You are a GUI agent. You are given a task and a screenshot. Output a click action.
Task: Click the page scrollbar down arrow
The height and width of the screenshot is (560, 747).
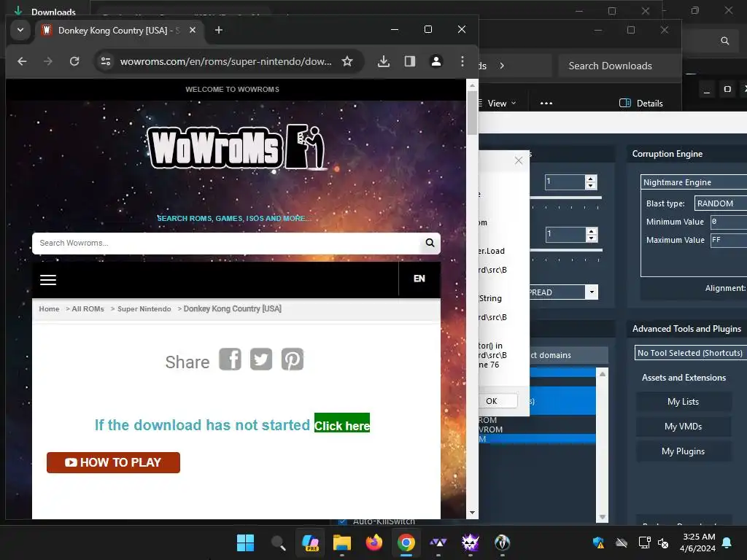point(472,513)
